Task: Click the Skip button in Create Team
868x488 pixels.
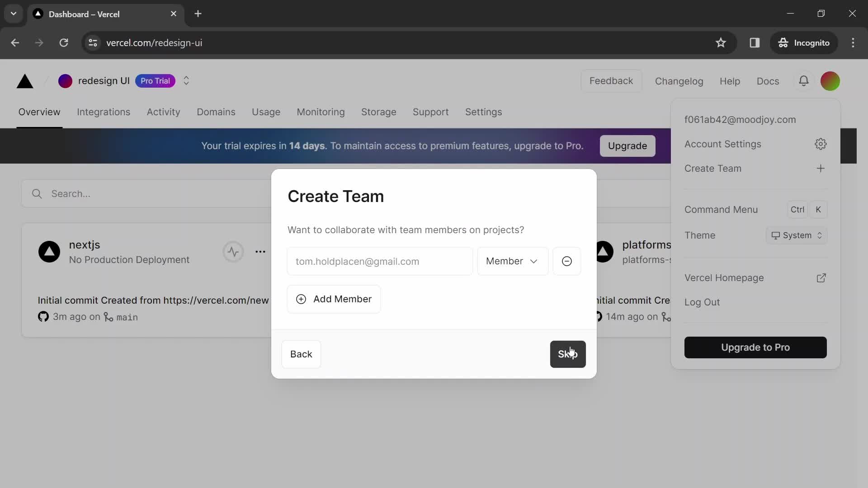Action: tap(567, 354)
